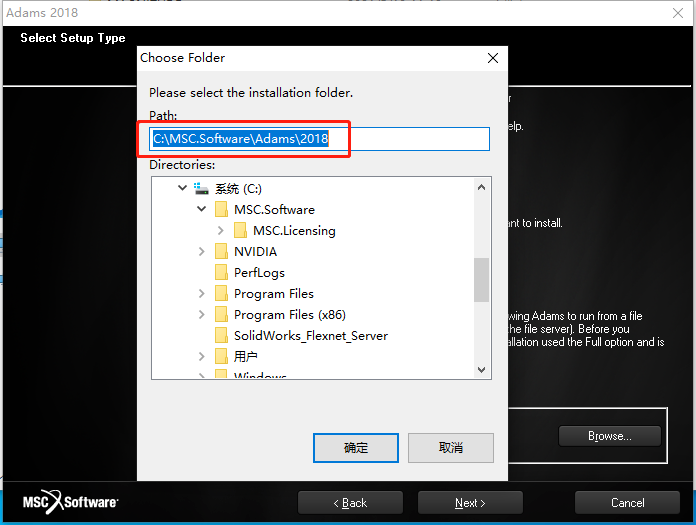Click the directory list scrollbar thumb
The width and height of the screenshot is (696, 525).
tap(482, 280)
